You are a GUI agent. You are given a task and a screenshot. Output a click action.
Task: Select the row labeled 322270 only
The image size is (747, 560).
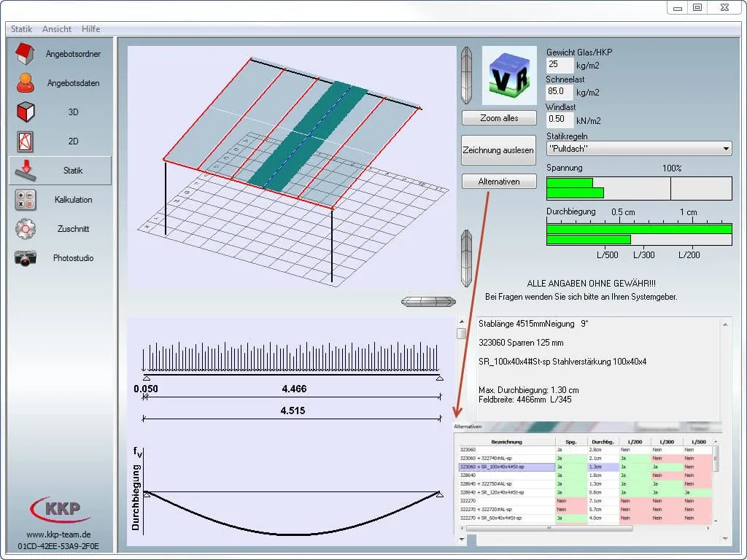coord(585,501)
